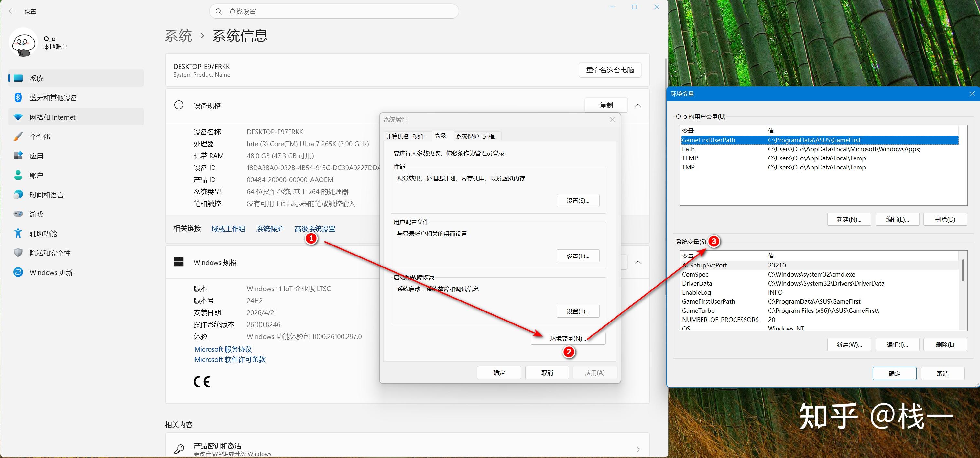Open 网络和 Internet wifi icon item

tap(76, 117)
